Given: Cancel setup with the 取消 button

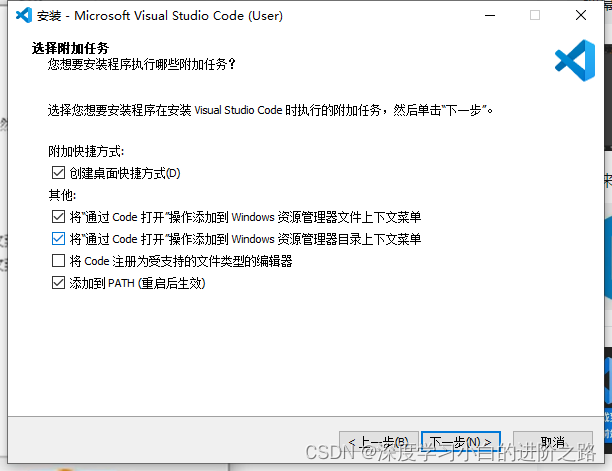Looking at the screenshot, I should (x=553, y=442).
